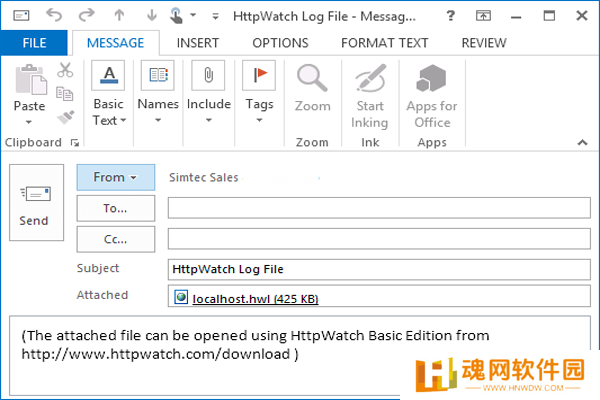
Task: Click the Undo arrow
Action: tap(54, 15)
